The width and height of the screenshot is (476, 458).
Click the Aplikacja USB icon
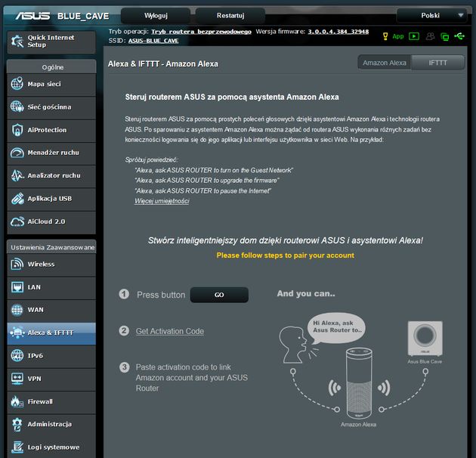tap(17, 199)
